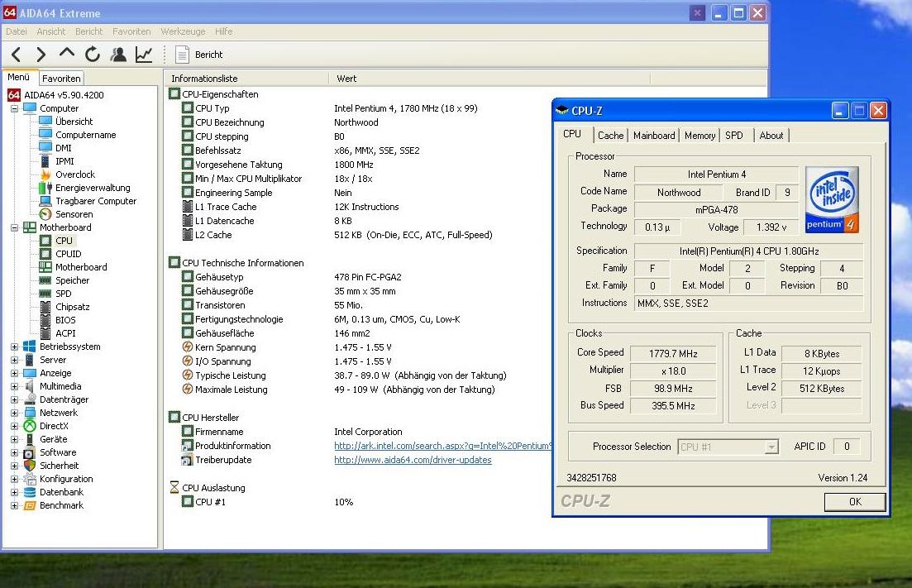Click the Up arrow toolbar icon
The height and width of the screenshot is (588, 912).
tap(67, 54)
